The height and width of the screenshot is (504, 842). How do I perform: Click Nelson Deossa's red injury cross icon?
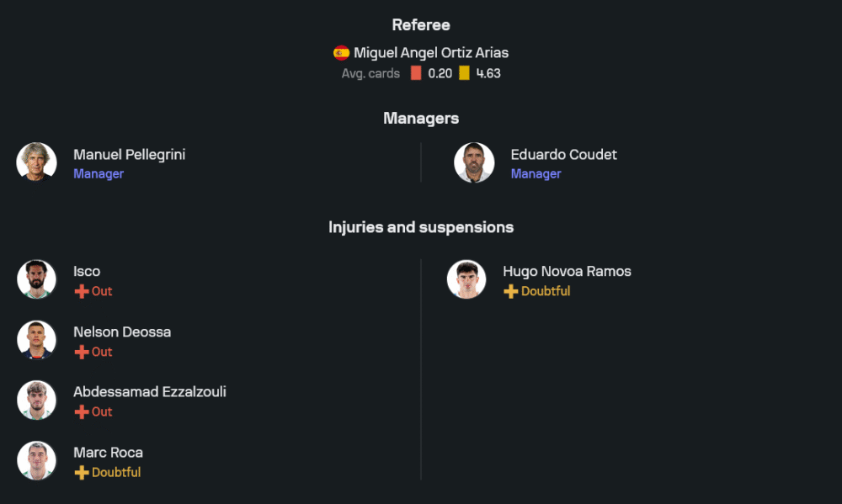[x=82, y=353]
